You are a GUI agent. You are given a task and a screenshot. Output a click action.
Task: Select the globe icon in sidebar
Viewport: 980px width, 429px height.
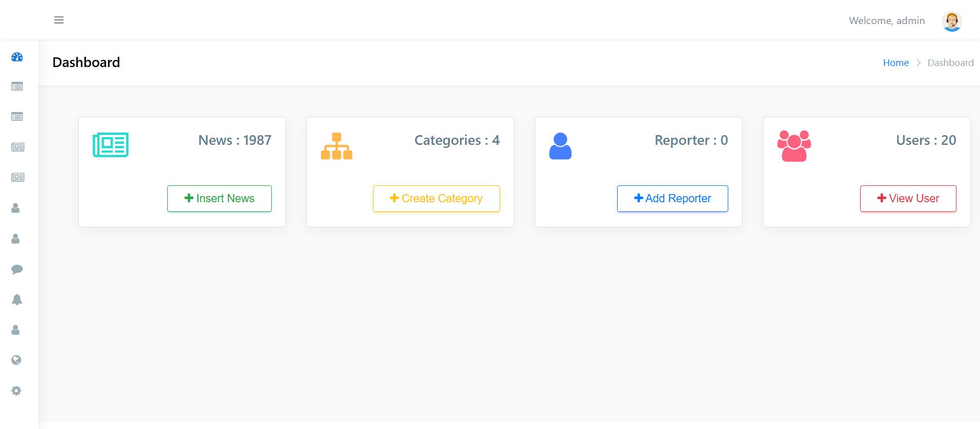coord(16,360)
